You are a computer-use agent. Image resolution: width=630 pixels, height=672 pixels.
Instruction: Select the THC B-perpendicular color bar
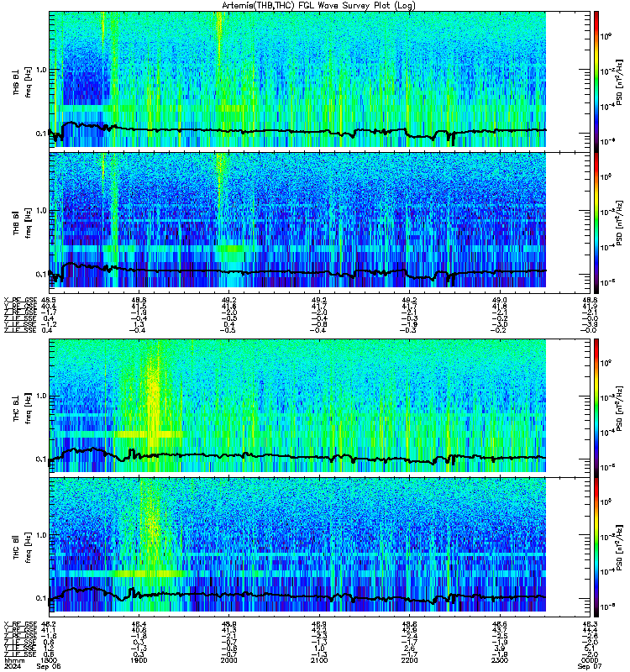596,407
